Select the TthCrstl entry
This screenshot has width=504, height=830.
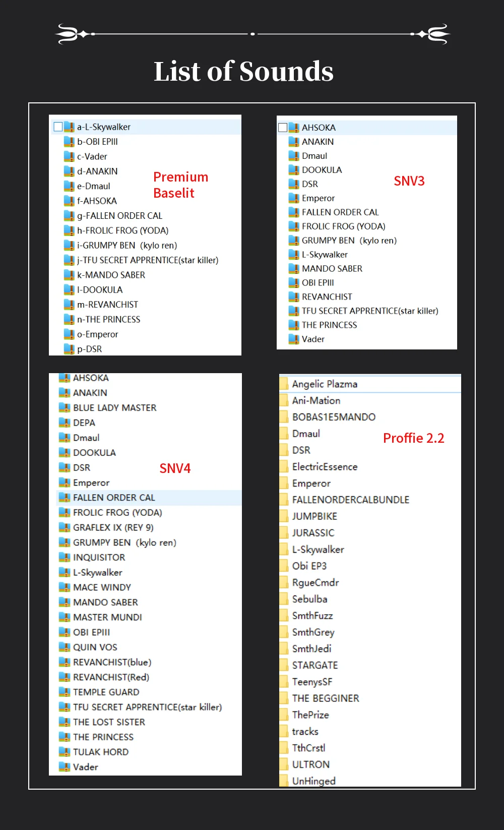tap(308, 748)
